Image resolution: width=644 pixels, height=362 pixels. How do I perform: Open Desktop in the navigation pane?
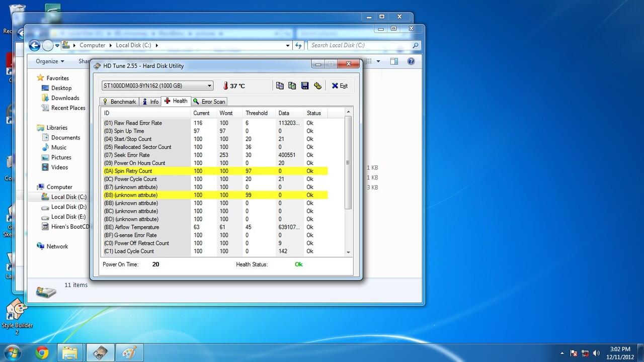[x=61, y=88]
